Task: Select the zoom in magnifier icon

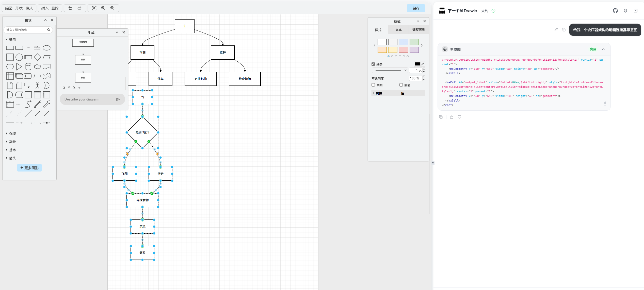Action: (x=103, y=8)
